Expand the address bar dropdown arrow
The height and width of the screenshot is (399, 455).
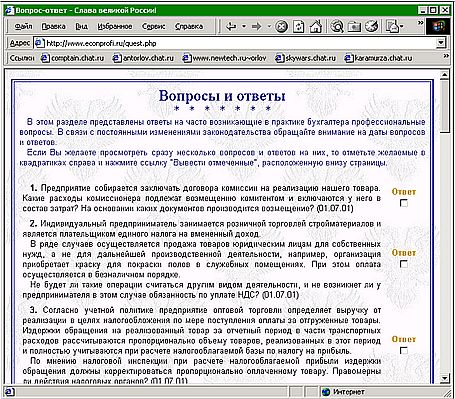(441, 43)
